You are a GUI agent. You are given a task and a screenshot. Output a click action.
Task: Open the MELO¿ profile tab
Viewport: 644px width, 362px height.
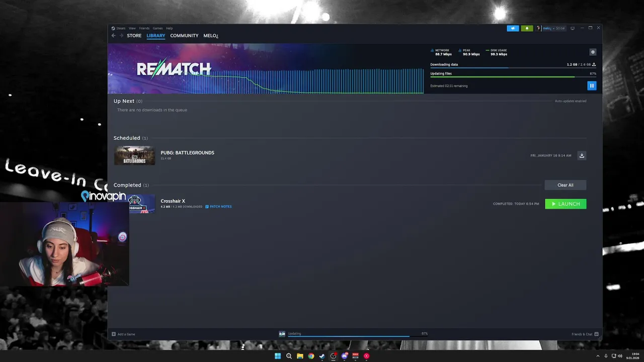tap(211, 36)
